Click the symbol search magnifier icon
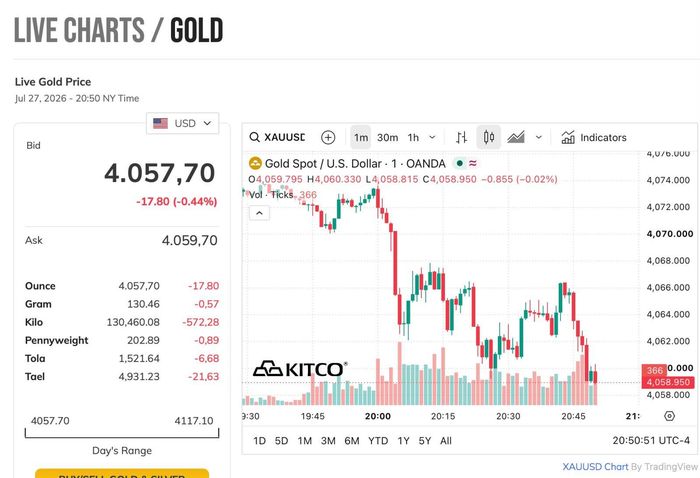The image size is (700, 478). click(254, 137)
